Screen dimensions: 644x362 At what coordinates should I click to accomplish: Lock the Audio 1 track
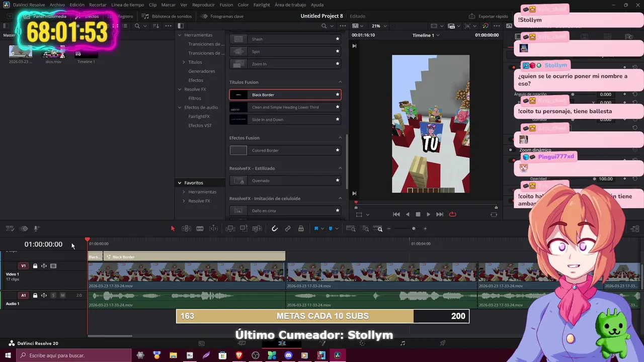point(35,296)
